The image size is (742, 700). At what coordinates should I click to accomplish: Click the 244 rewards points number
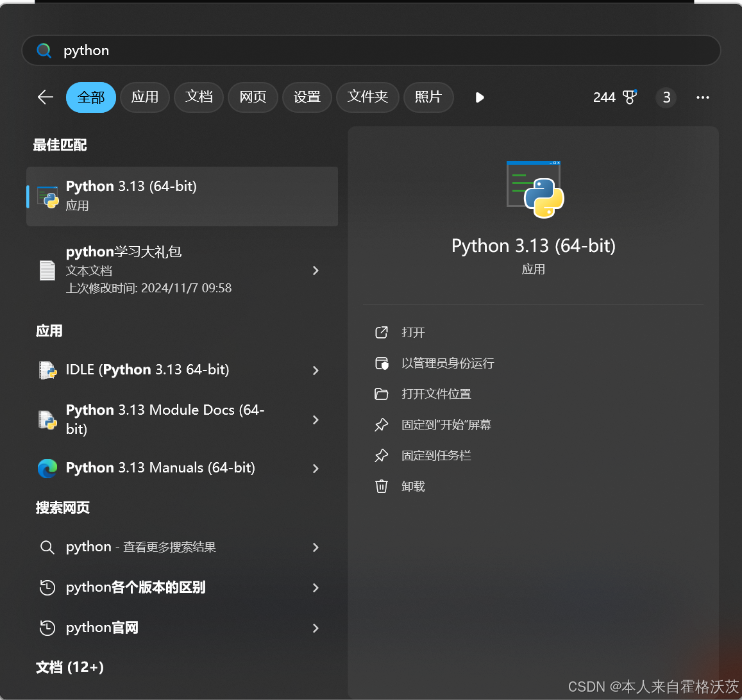coord(604,97)
